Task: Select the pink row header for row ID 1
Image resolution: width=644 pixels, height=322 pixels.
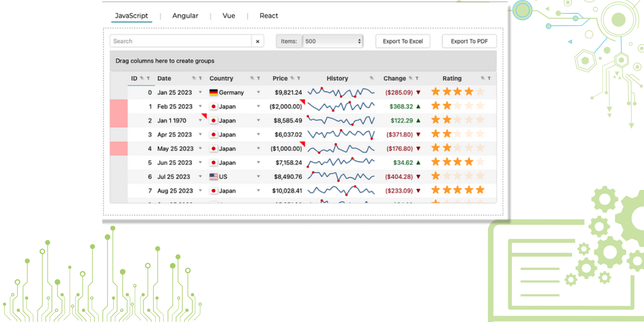Action: [x=119, y=106]
